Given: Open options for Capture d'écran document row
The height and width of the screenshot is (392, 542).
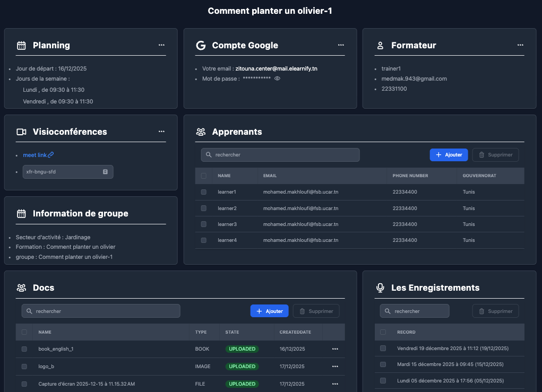Looking at the screenshot, I should [x=335, y=384].
